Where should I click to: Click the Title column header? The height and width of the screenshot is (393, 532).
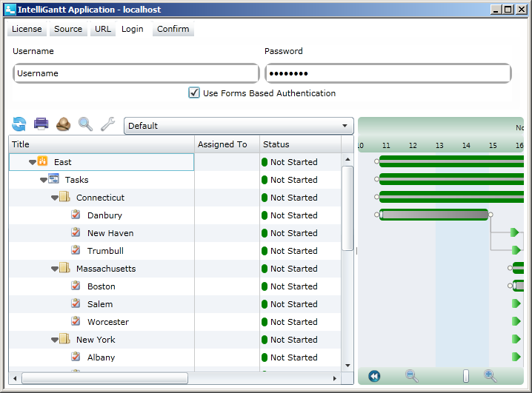tap(102, 144)
